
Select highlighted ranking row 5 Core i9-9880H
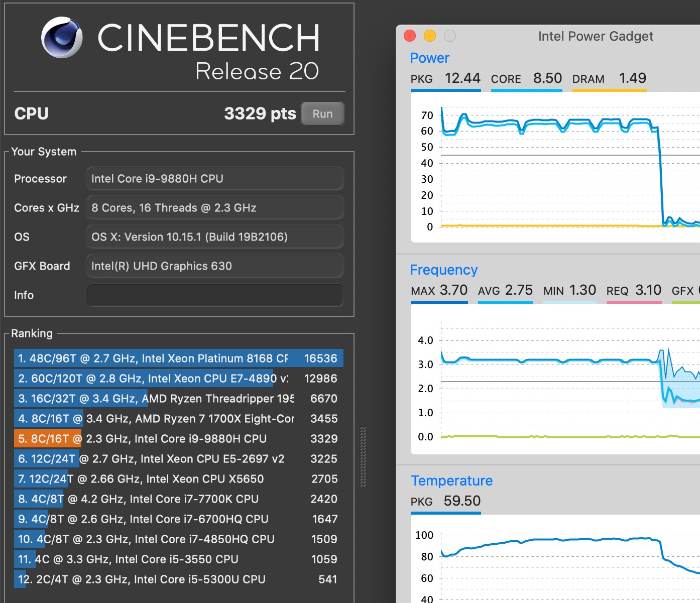coord(179,439)
